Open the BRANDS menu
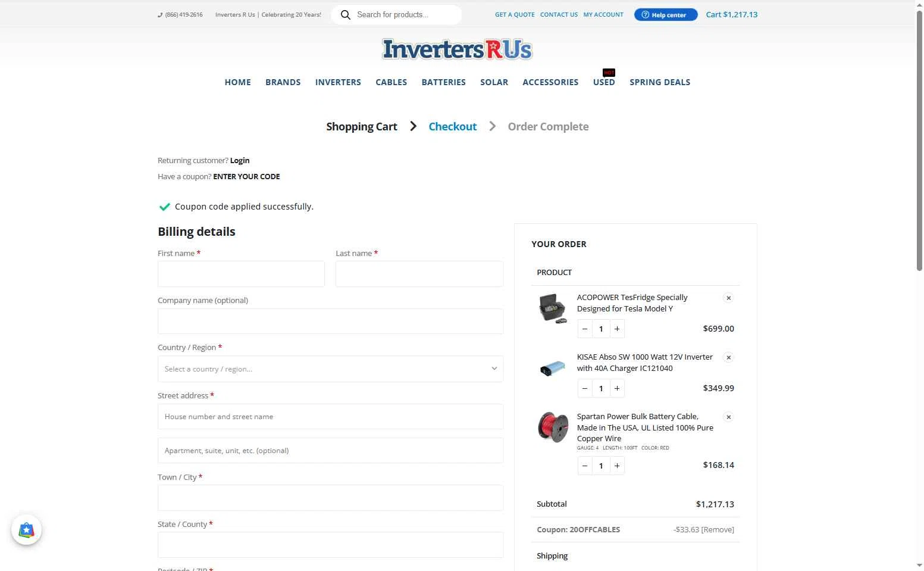 (x=283, y=82)
